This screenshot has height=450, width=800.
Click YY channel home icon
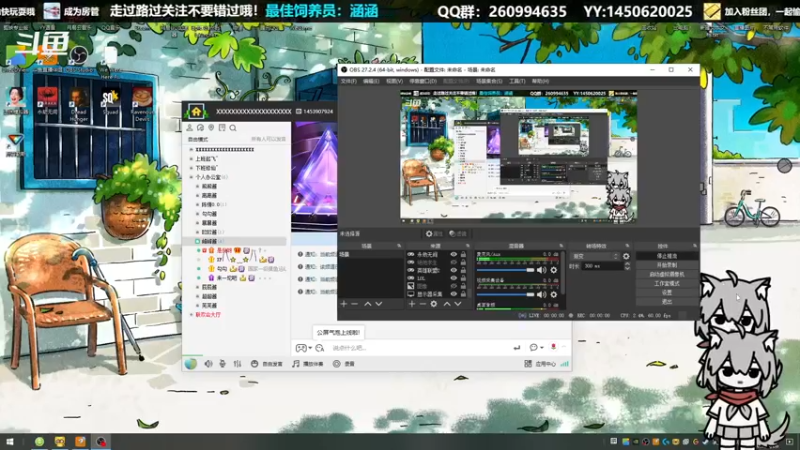pyautogui.click(x=196, y=111)
